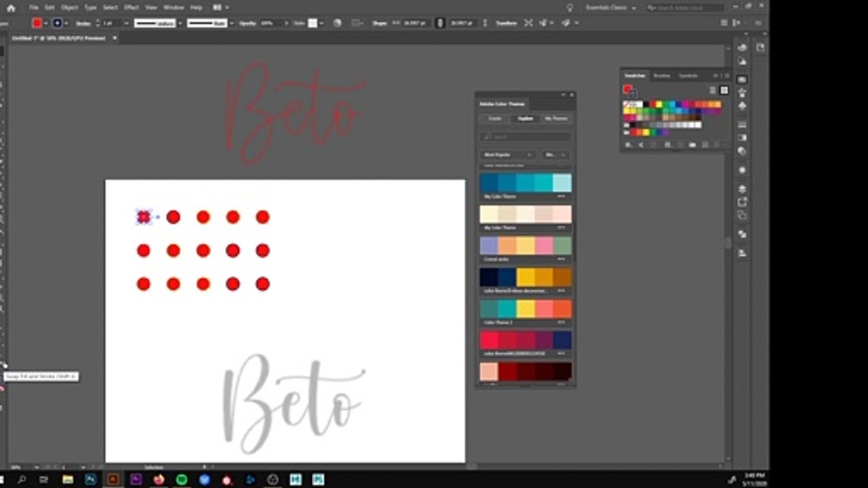Screen dimensions: 868x488
Task: Open the Object menu
Action: (70, 7)
